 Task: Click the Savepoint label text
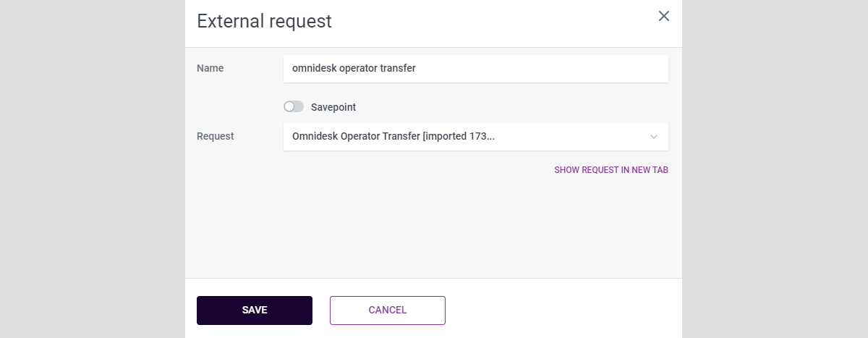click(333, 107)
